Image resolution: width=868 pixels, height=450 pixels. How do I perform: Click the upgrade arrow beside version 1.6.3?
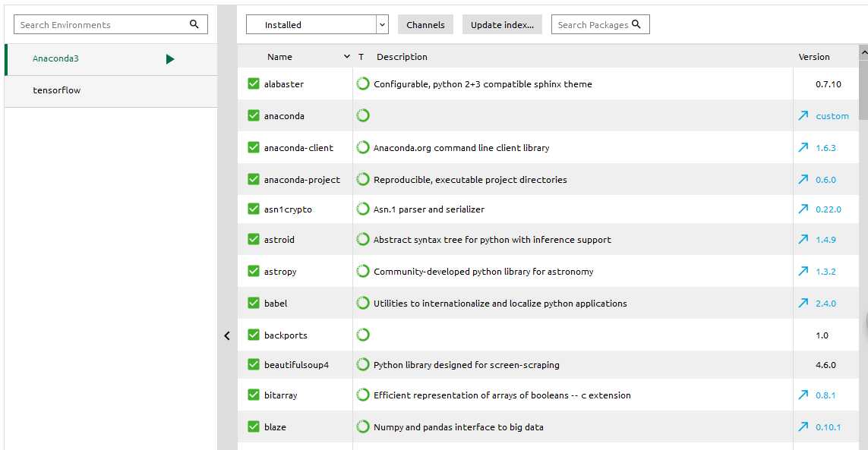803,147
